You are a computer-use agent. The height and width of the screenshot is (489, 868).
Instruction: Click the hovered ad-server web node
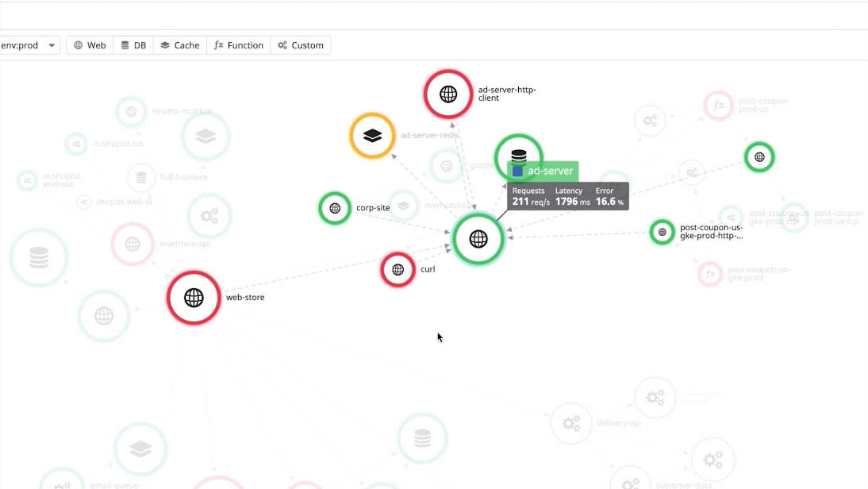pos(478,239)
